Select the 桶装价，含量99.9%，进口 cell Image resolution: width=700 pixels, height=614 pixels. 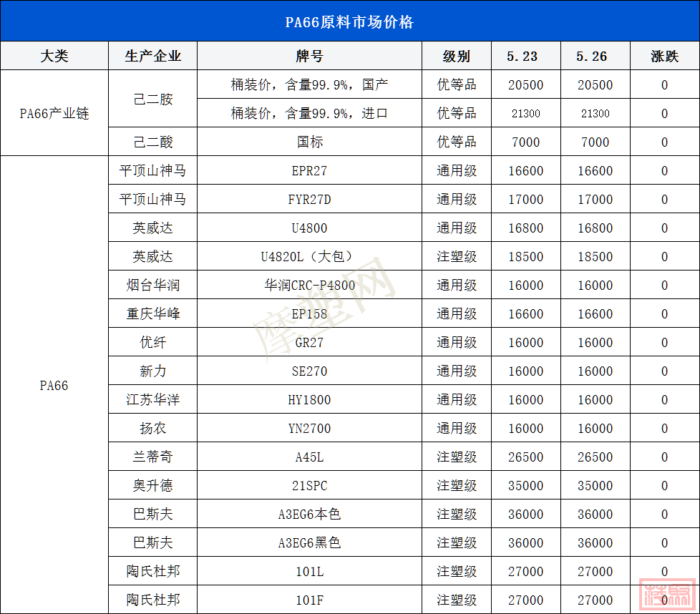coord(309,113)
